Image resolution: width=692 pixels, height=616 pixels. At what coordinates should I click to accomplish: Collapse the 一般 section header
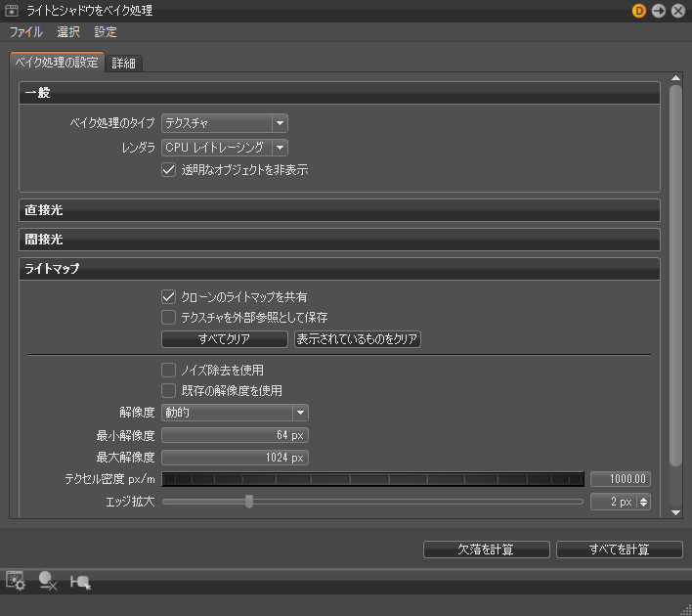point(339,93)
